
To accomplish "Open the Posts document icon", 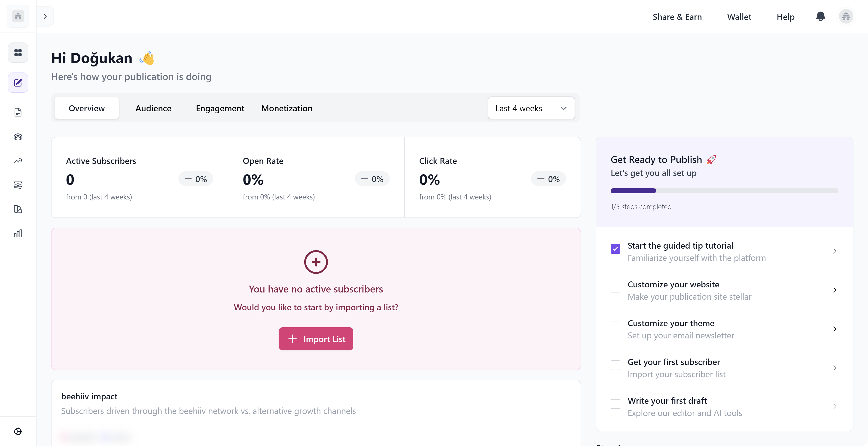I will point(18,112).
